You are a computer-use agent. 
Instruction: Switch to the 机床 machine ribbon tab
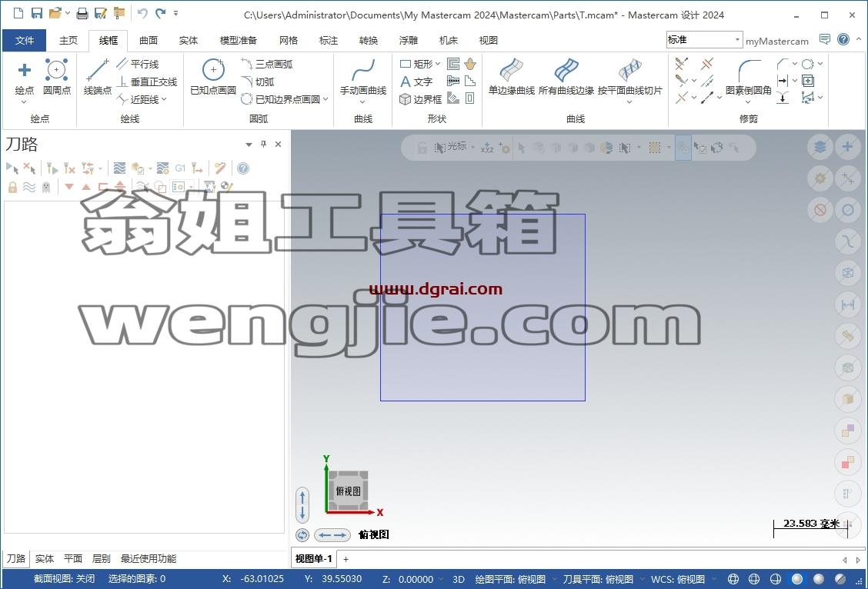[x=449, y=41]
